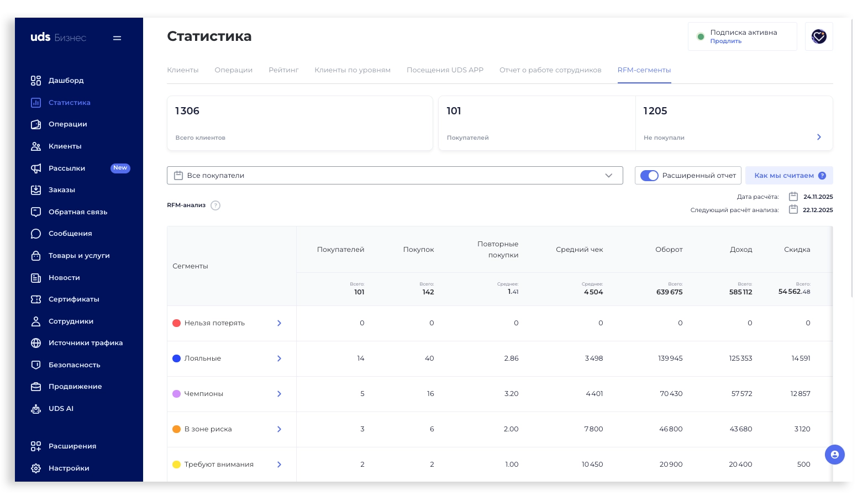Expand the Лояльные segment chevron

(279, 358)
